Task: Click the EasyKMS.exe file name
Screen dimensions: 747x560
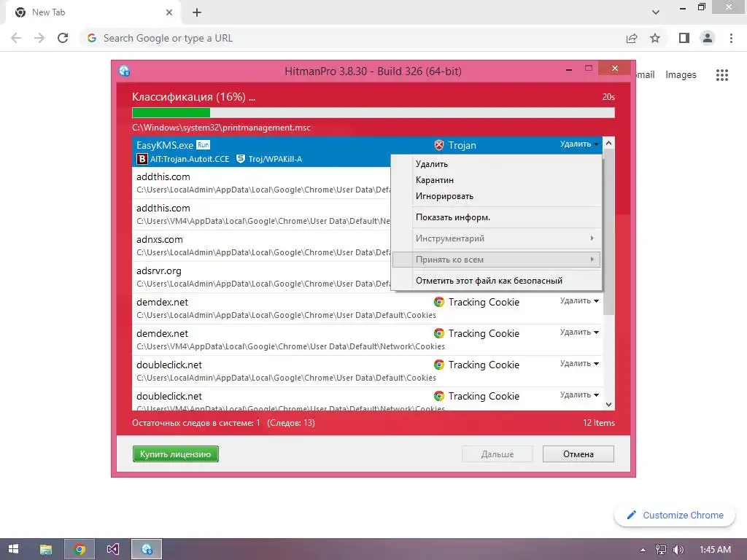Action: tap(165, 145)
